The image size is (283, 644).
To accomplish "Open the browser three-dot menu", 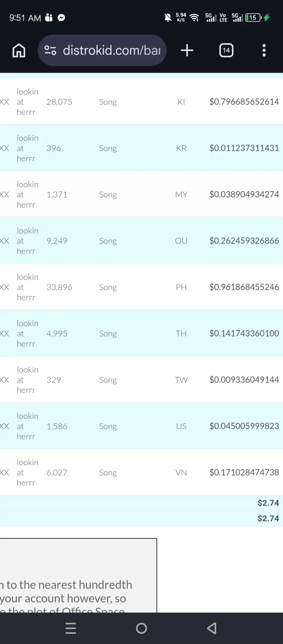I will 264,50.
